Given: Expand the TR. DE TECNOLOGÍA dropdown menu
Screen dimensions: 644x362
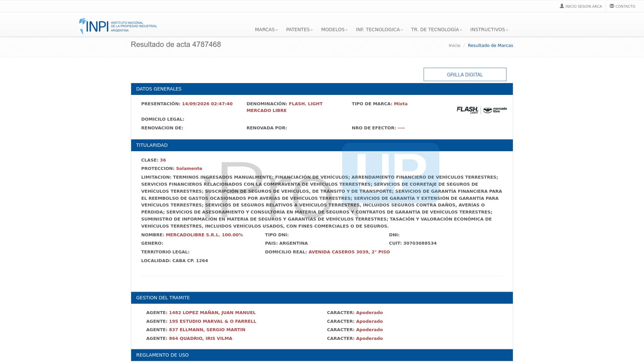Looking at the screenshot, I should [436, 29].
